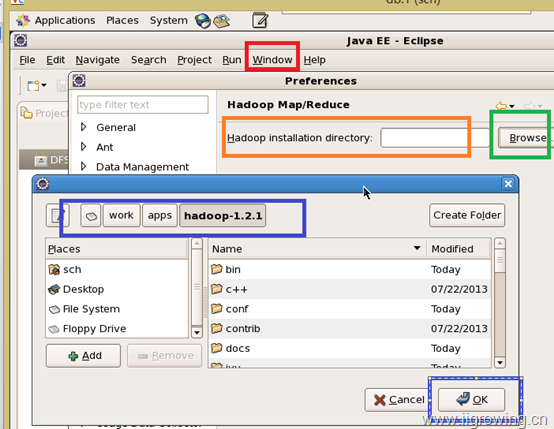The width and height of the screenshot is (554, 429).
Task: Select the hadoop-1.2.1 path segment
Action: 223,215
